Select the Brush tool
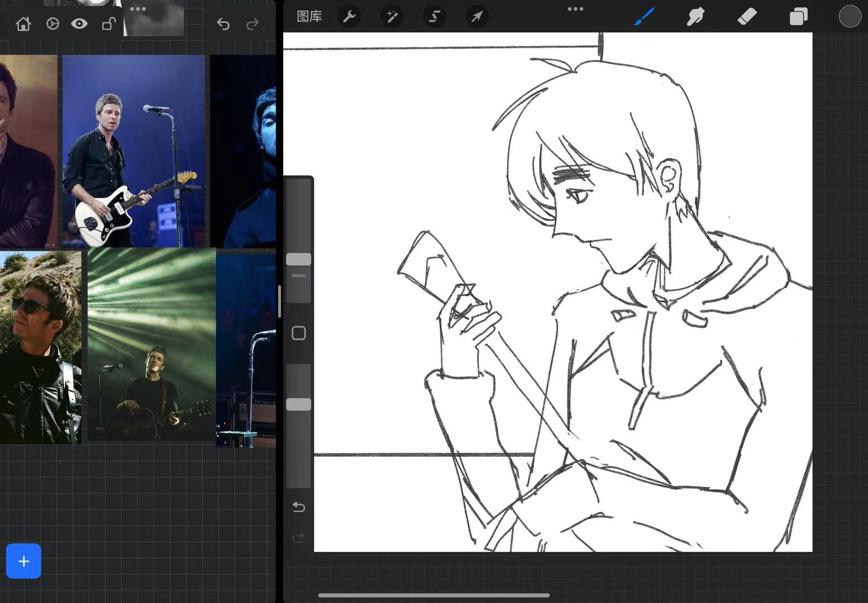This screenshot has width=868, height=603. [644, 17]
